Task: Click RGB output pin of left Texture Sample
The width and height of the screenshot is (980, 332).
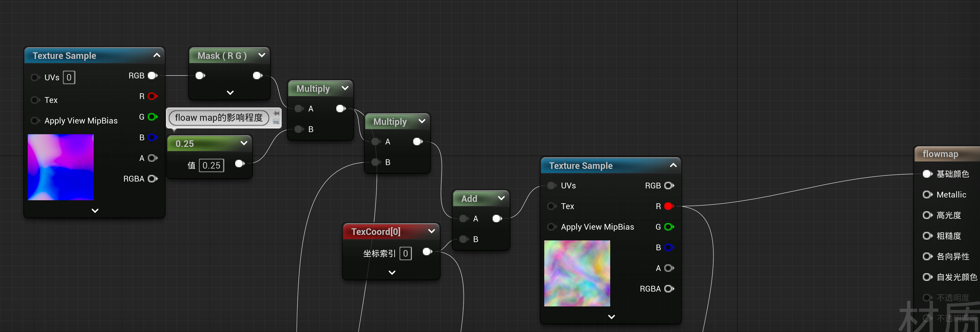Action: point(152,75)
